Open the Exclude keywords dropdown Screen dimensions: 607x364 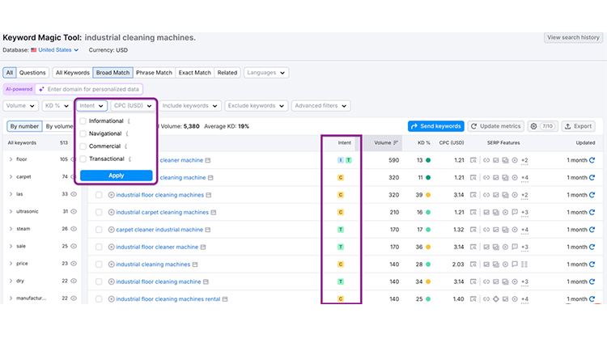point(257,106)
